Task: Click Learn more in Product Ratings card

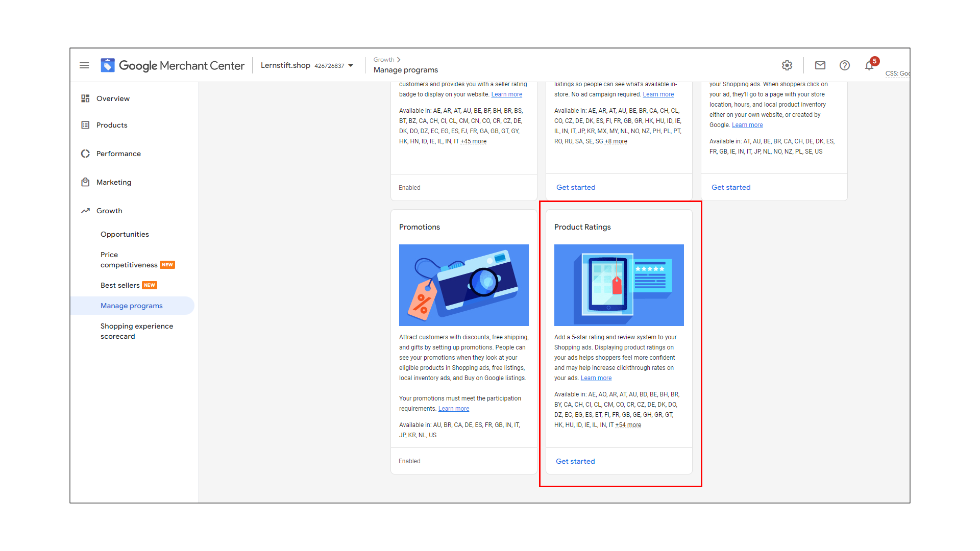Action: pos(596,378)
